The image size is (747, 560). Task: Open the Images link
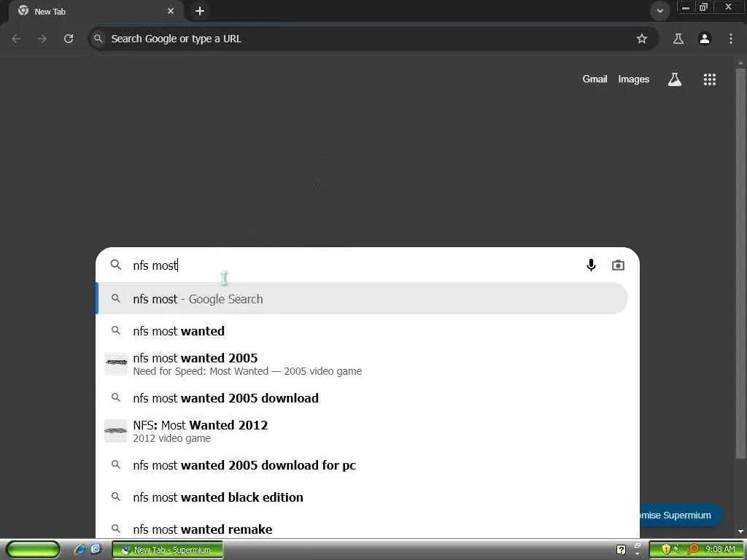(634, 79)
